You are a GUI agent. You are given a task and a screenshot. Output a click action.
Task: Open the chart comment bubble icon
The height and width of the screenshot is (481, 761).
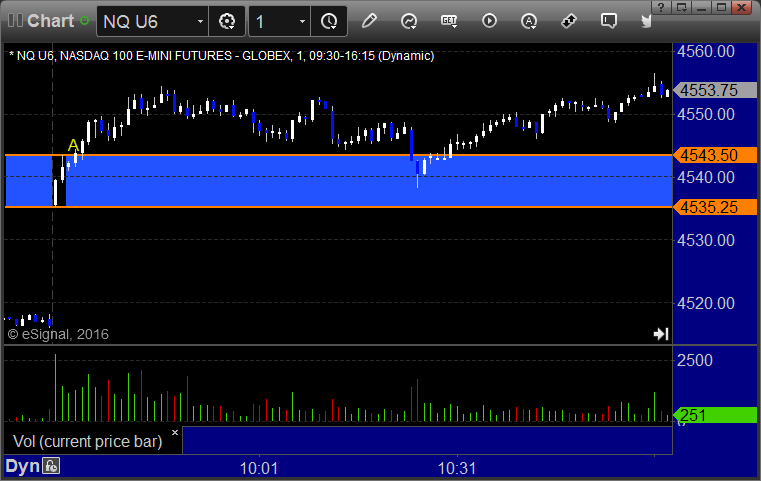(609, 21)
